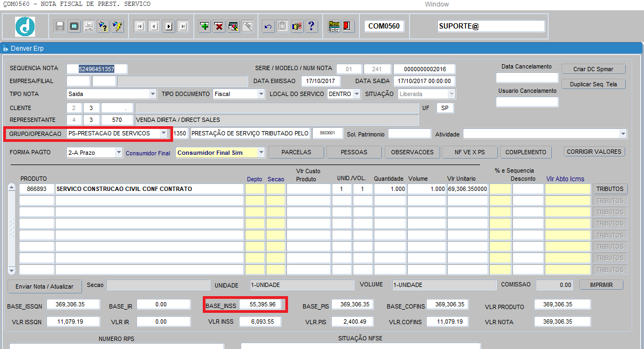
Task: Click the eraser icon in the toolbar
Action: pyautogui.click(x=248, y=26)
